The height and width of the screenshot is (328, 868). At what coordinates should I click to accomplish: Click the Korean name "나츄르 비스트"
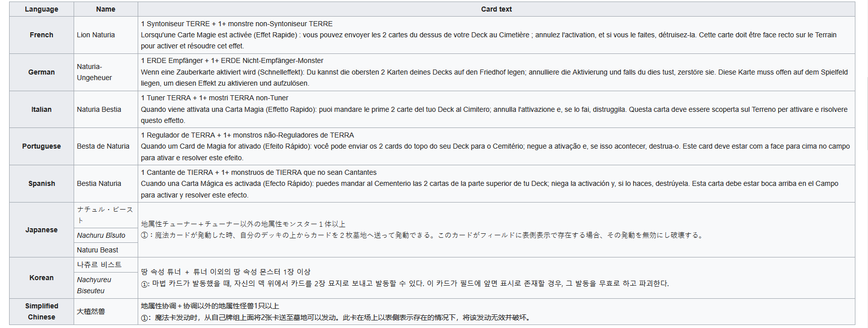(x=99, y=265)
